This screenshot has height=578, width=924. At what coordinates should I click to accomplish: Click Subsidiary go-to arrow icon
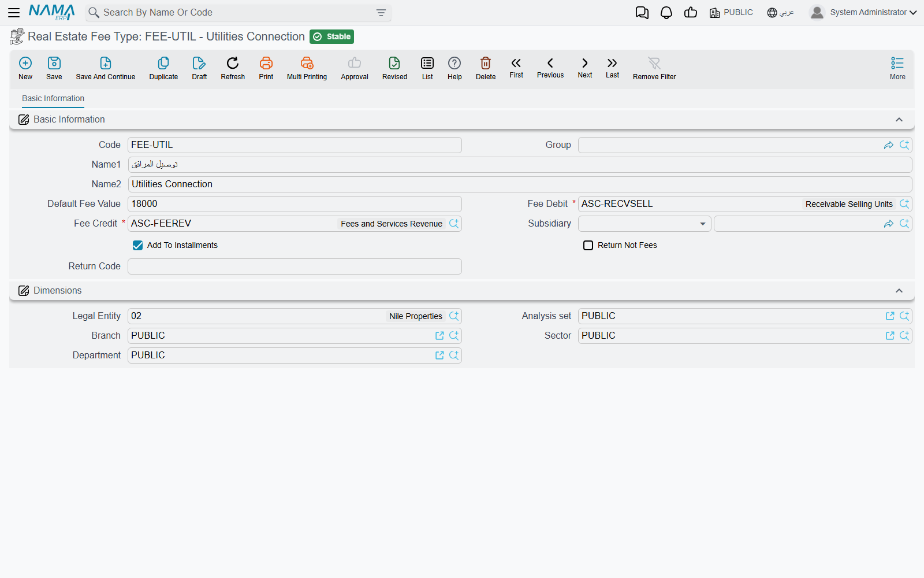pyautogui.click(x=889, y=224)
